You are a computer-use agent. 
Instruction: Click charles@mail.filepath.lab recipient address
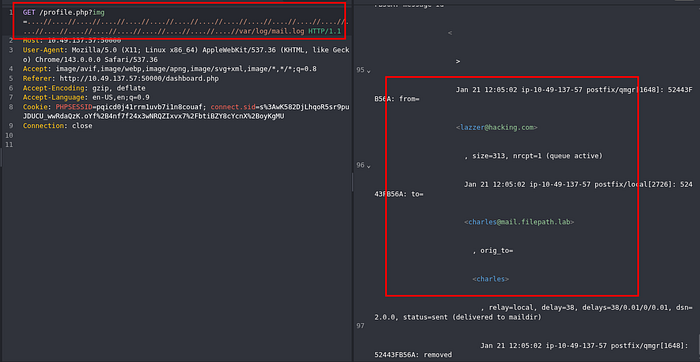click(x=519, y=222)
